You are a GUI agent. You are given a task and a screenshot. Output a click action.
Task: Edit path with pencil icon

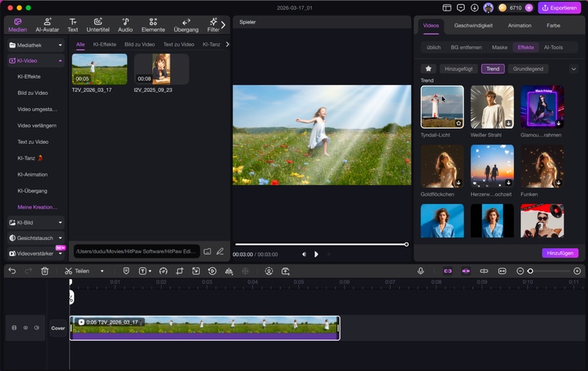(x=220, y=251)
